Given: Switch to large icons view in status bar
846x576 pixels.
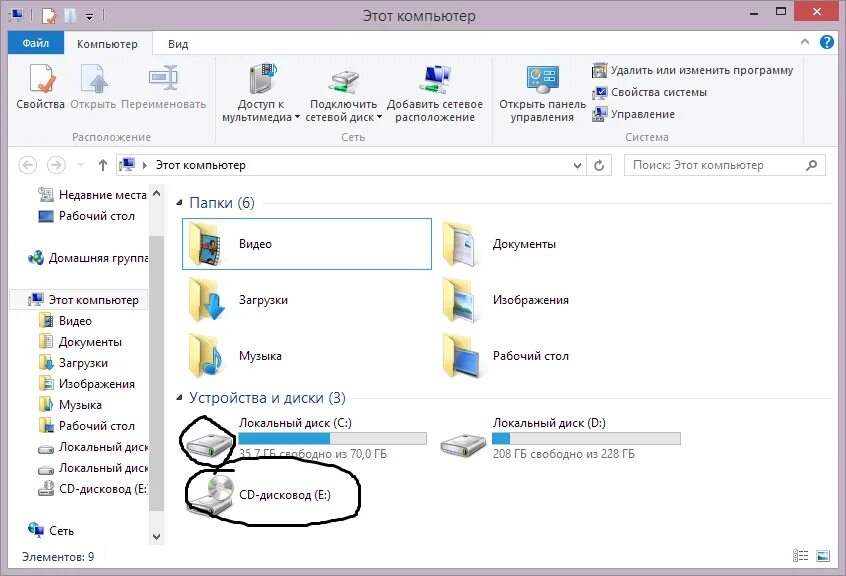Looking at the screenshot, I should pos(823,556).
